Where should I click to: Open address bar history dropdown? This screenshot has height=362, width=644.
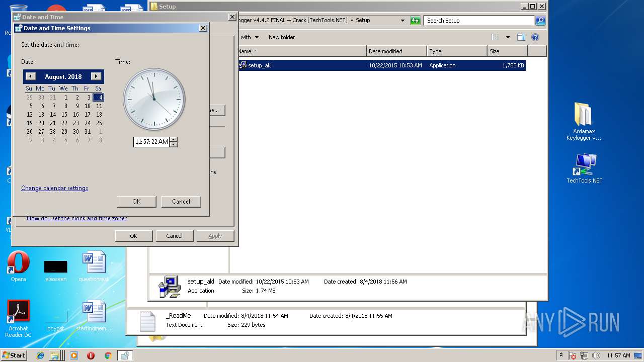click(x=403, y=21)
